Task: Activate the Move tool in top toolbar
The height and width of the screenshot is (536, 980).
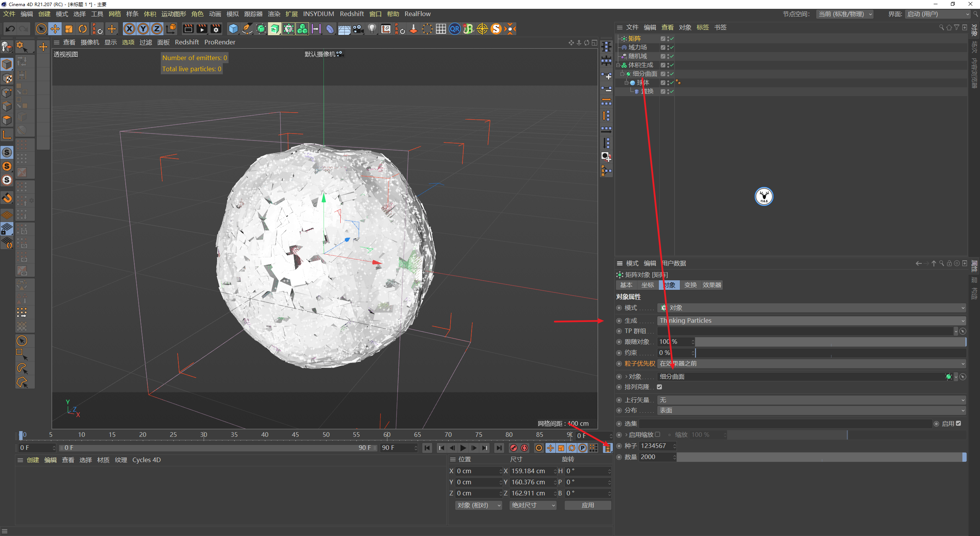Action: coord(55,29)
